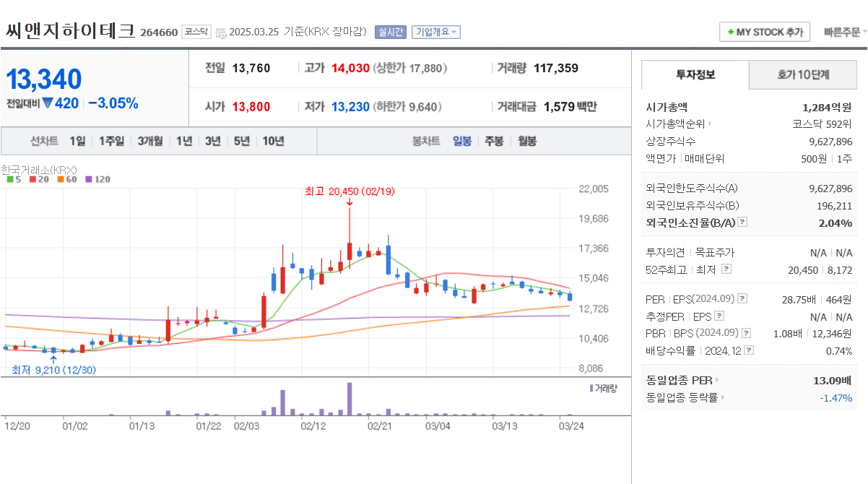Viewport: 868px width, 484px height.
Task: Click purple 120-day moving average legend marker
Action: click(89, 179)
